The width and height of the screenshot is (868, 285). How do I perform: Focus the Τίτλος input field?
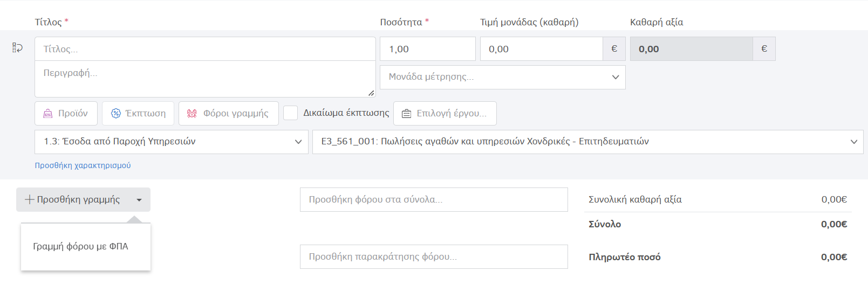[x=205, y=49]
